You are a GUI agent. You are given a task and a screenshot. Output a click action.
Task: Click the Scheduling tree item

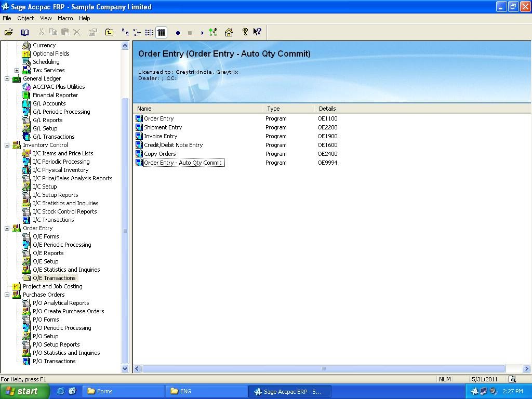(46, 62)
